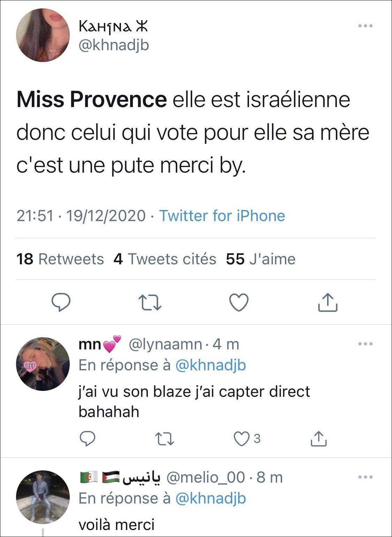Share the main tweet by @khnadjb
392x537 pixels.
click(328, 302)
